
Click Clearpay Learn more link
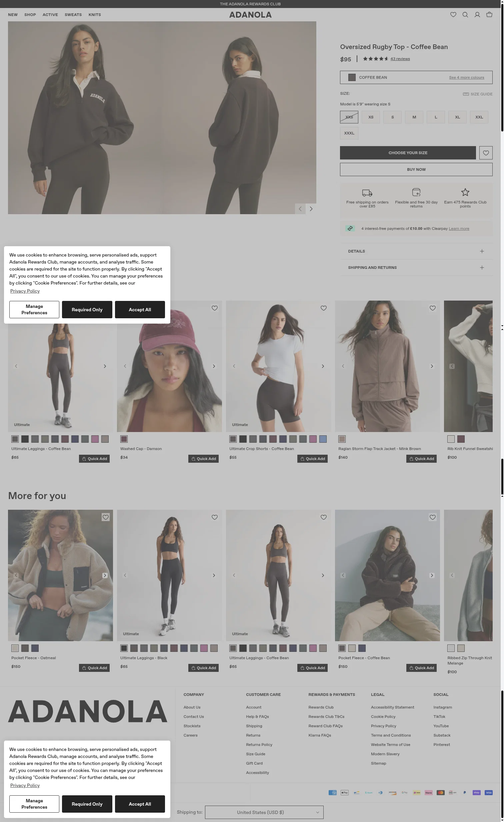tap(459, 229)
